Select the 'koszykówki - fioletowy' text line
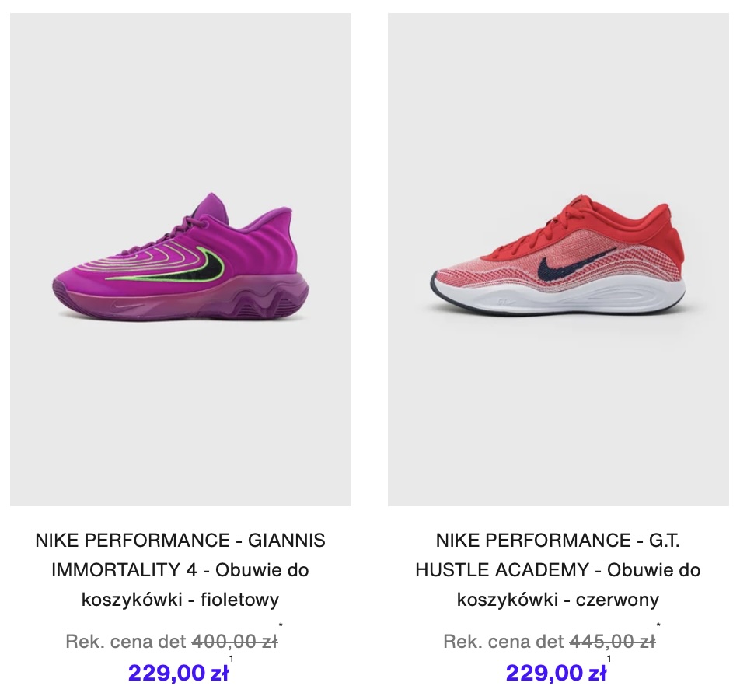The height and width of the screenshot is (700, 740). (x=180, y=600)
